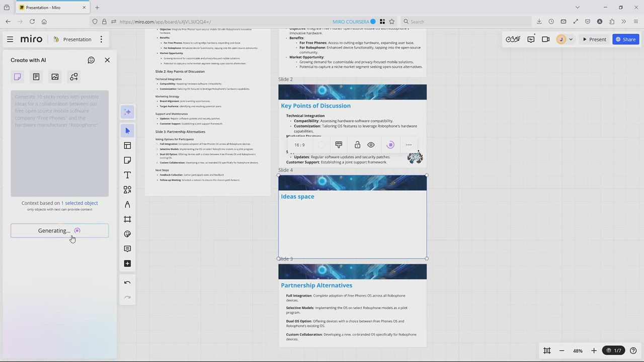This screenshot has height=362, width=644.
Task: Switch AI panel to diagram mode
Action: pos(74,77)
